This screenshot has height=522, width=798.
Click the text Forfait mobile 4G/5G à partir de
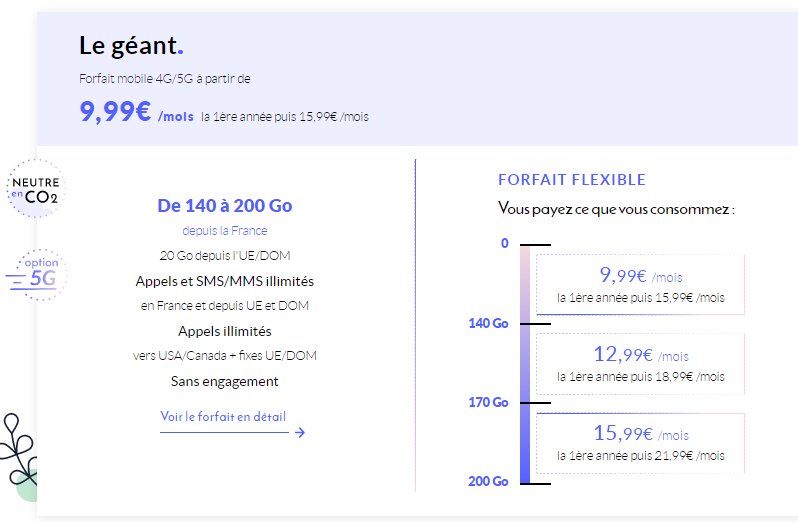[x=164, y=78]
